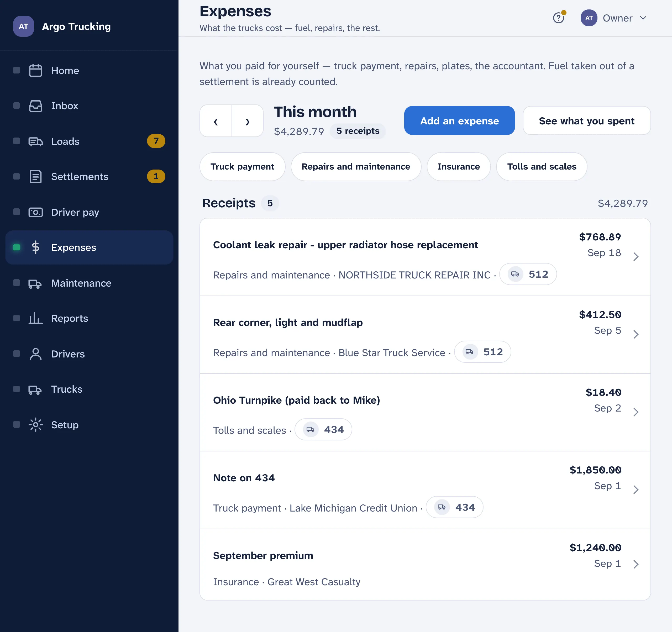
Task: Click truck 512 chip on Coolant leak repair
Action: point(528,274)
